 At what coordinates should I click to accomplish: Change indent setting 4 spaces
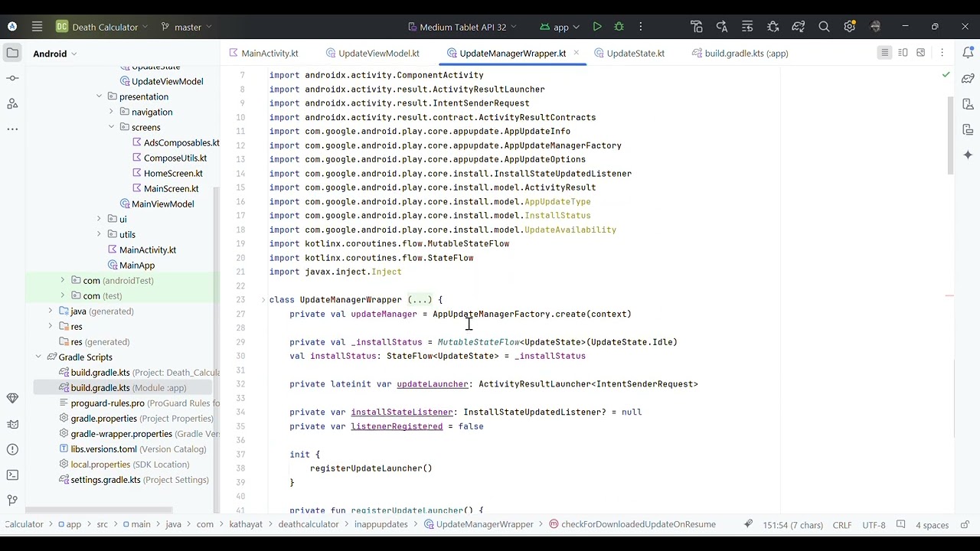coord(932,525)
